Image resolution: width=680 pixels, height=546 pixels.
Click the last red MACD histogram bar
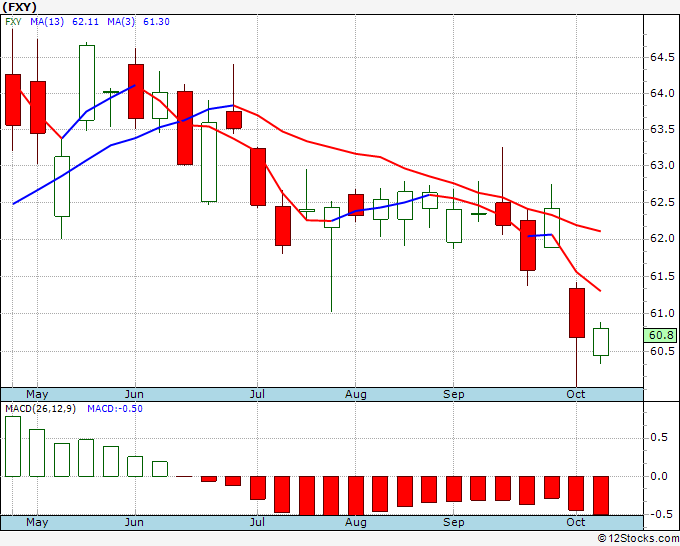pos(601,496)
